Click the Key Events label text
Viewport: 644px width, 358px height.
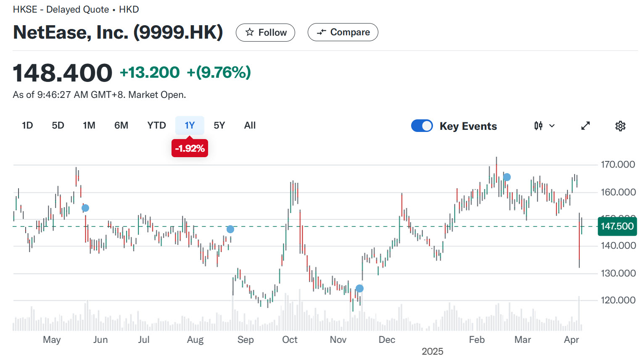pos(468,126)
